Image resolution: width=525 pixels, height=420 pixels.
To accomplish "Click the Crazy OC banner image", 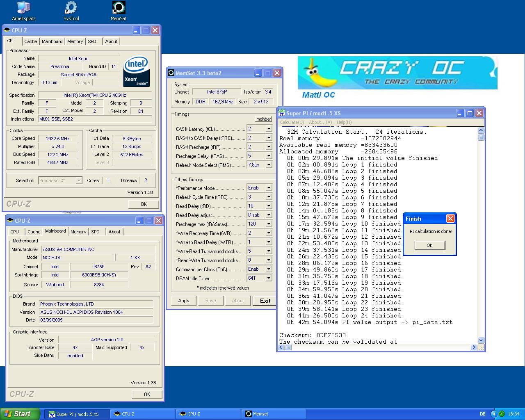I will tap(397, 73).
